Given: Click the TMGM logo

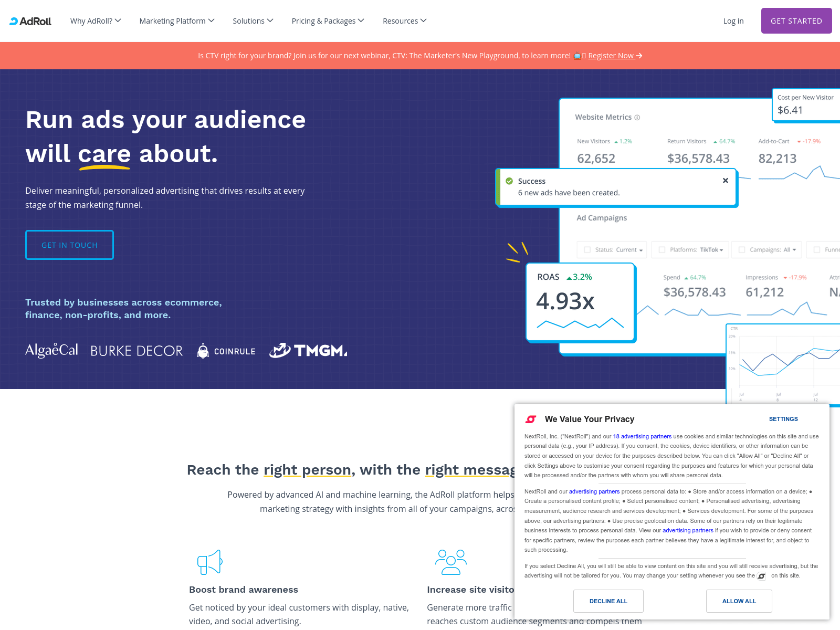Looking at the screenshot, I should [308, 350].
